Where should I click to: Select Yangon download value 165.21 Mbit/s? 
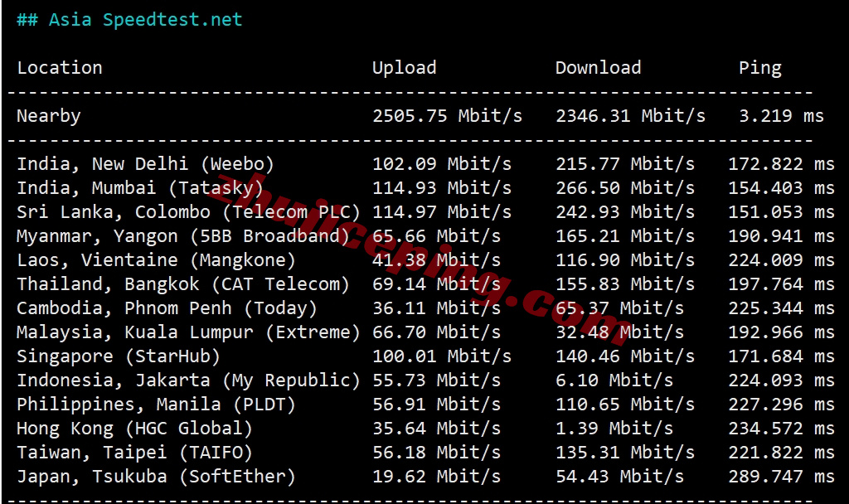pyautogui.click(x=625, y=236)
